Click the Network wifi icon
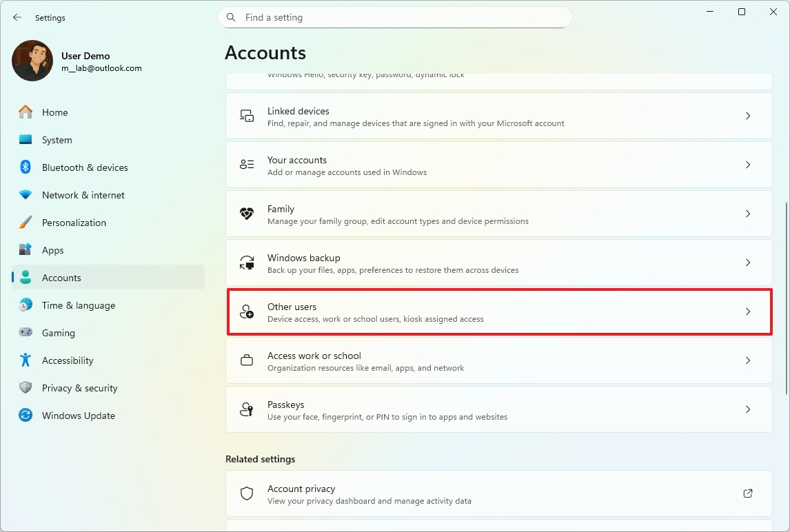The width and height of the screenshot is (790, 532). tap(26, 195)
